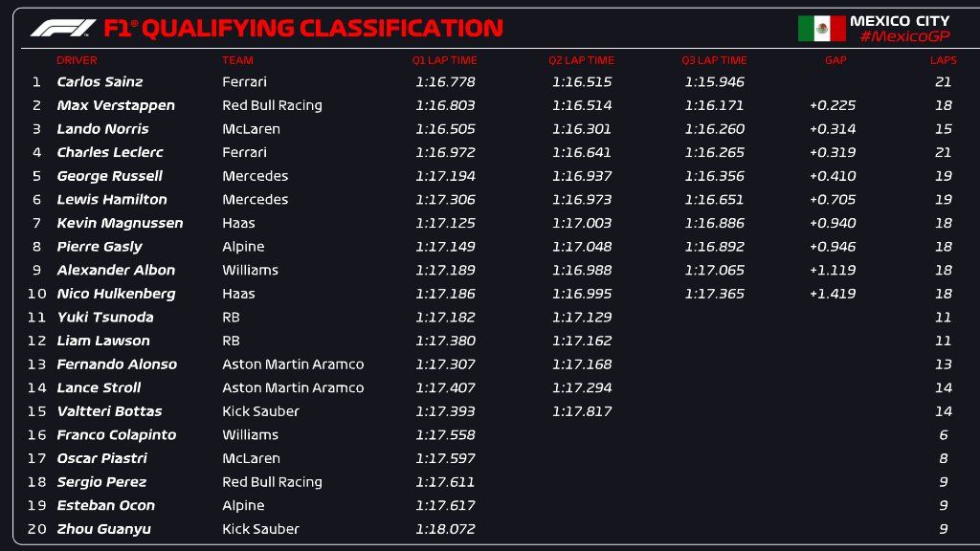Click Sainz's Q3 time 1:15.946

coord(714,82)
